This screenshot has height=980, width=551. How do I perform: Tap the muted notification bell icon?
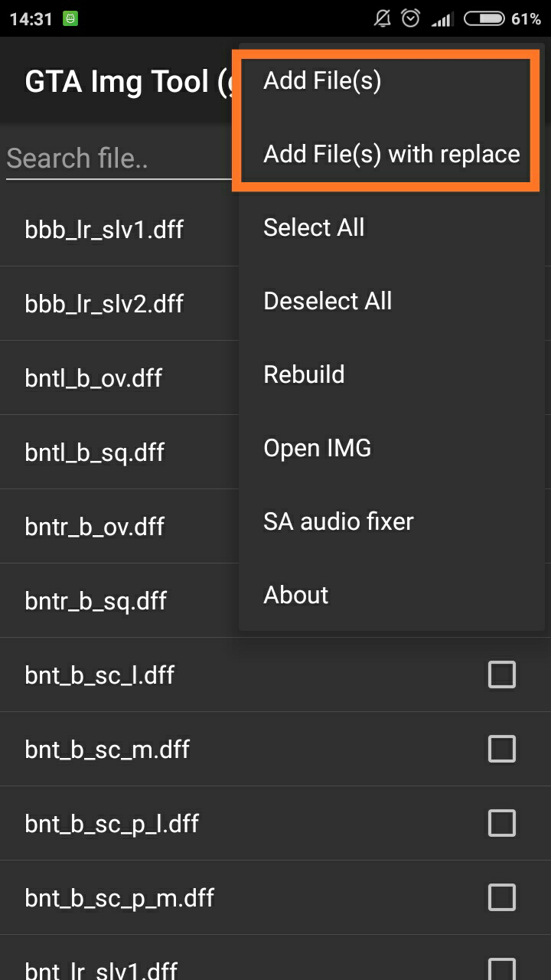coord(383,18)
